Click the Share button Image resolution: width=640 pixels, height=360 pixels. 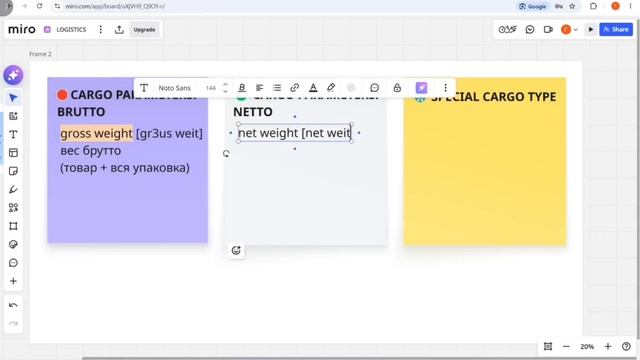tap(616, 29)
